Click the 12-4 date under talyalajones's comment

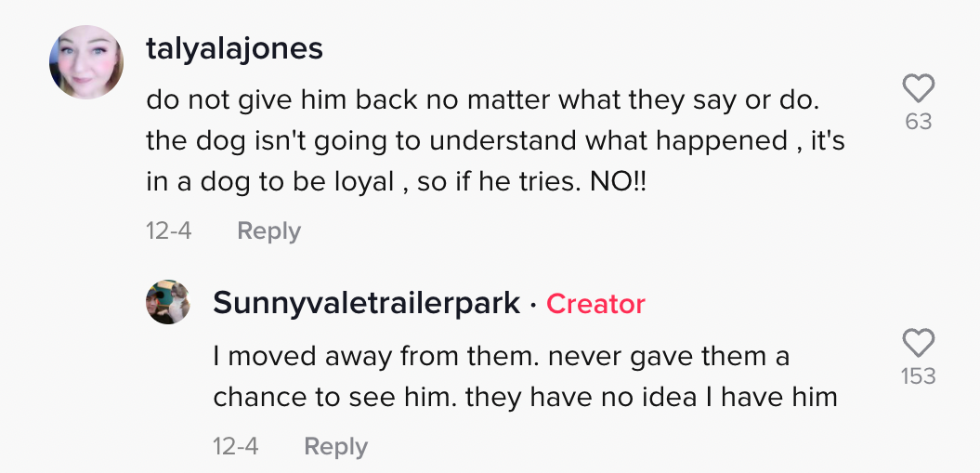(169, 230)
